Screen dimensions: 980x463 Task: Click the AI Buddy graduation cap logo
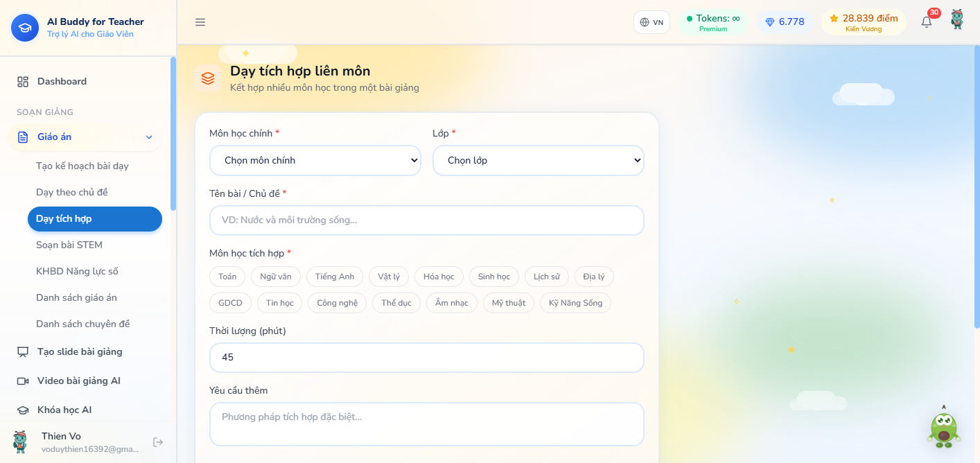(x=25, y=28)
